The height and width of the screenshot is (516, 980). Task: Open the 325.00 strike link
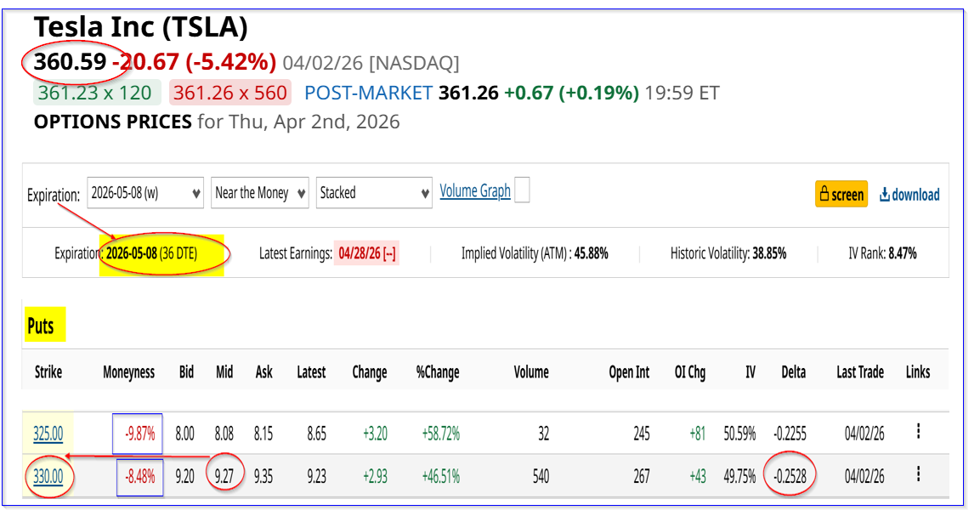(48, 434)
